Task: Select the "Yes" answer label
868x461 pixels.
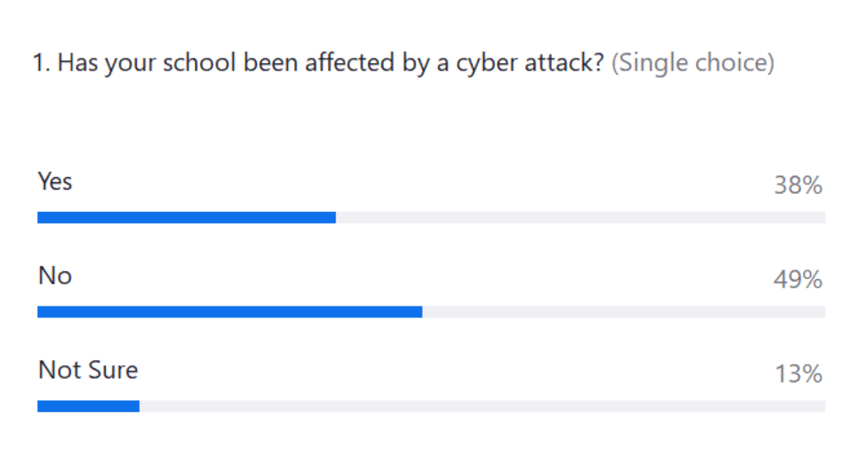Action: coord(55,181)
